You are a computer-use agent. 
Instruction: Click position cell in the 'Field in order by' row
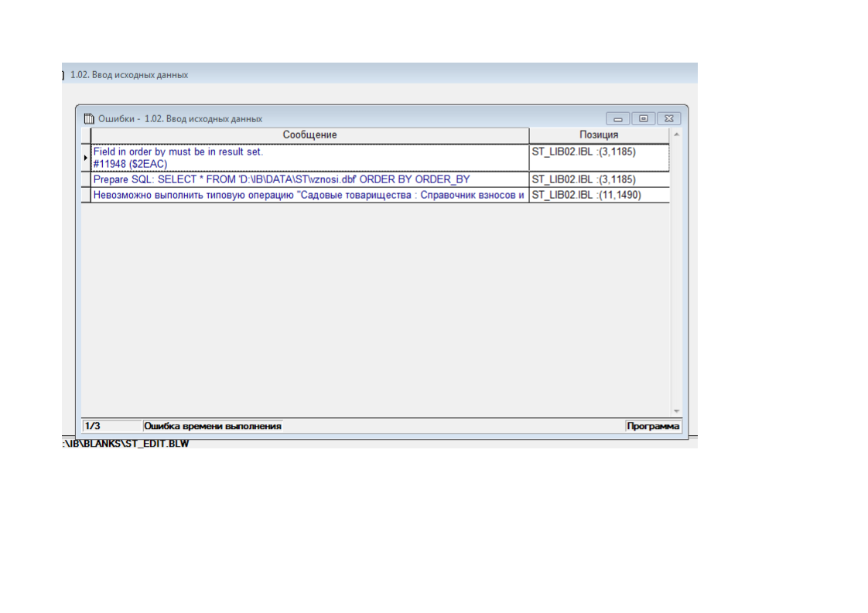(x=599, y=158)
